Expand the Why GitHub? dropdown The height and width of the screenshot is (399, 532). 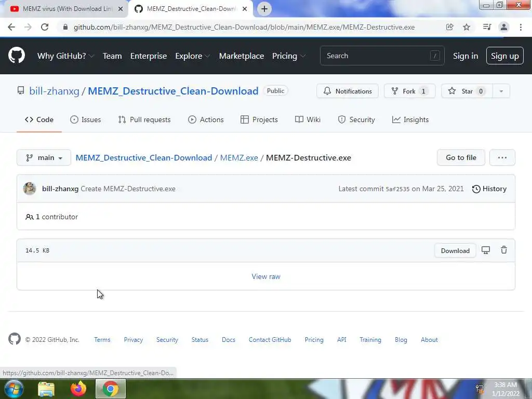click(66, 56)
